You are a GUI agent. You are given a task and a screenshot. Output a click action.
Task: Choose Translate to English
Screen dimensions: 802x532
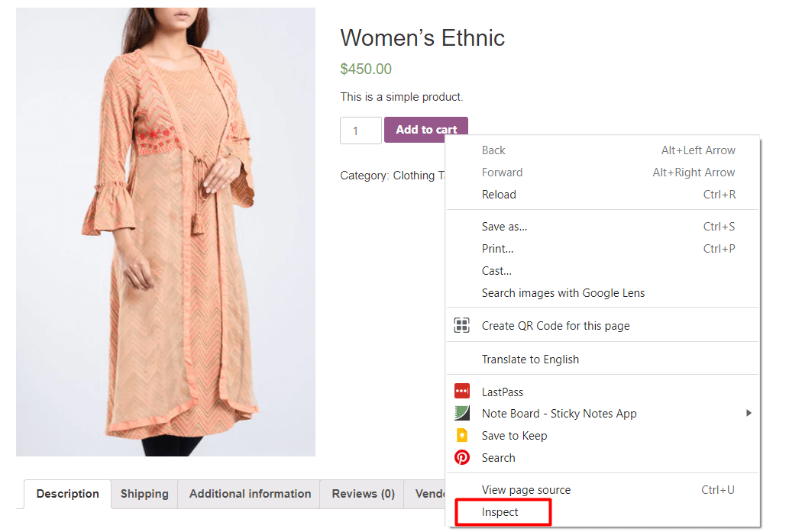pos(529,358)
